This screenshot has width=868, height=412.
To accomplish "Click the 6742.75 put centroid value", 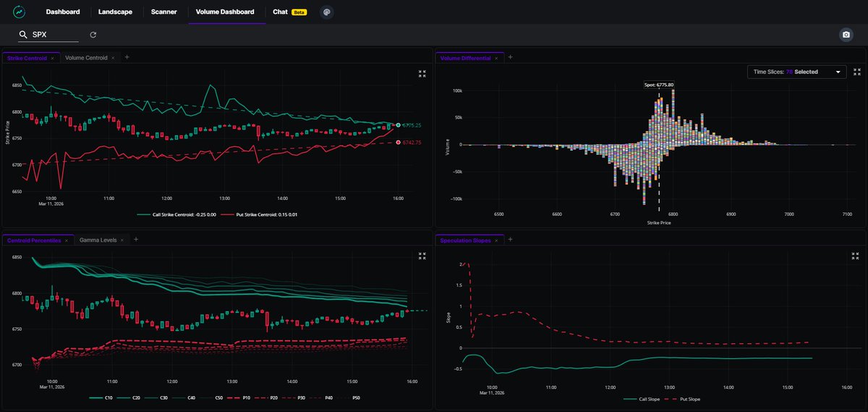I will point(412,143).
